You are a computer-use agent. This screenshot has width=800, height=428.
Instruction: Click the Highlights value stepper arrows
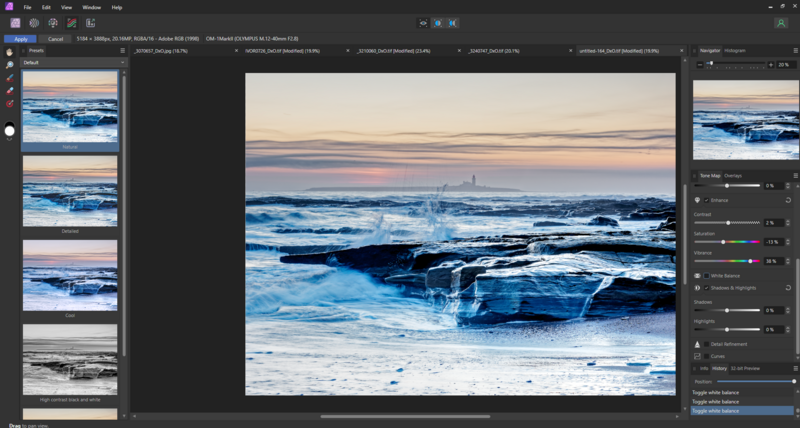pos(788,330)
